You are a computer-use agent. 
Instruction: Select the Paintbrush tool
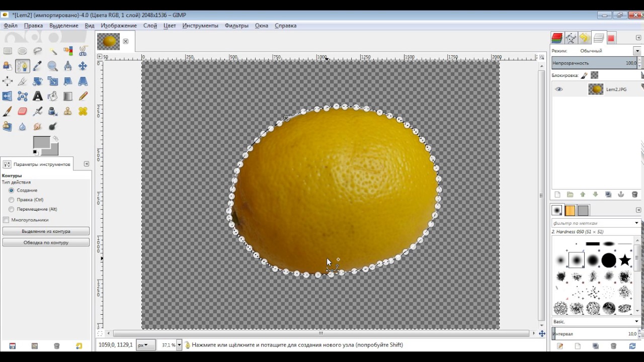(8, 111)
